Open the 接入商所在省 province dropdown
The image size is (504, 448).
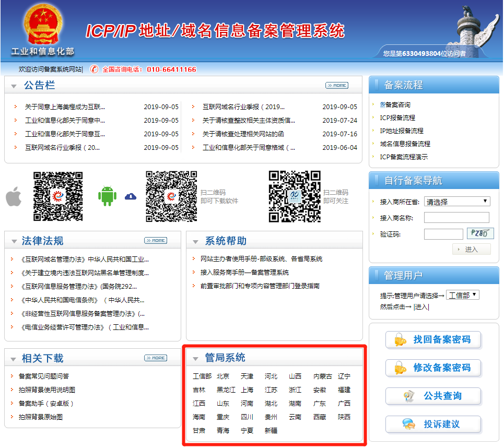click(457, 202)
